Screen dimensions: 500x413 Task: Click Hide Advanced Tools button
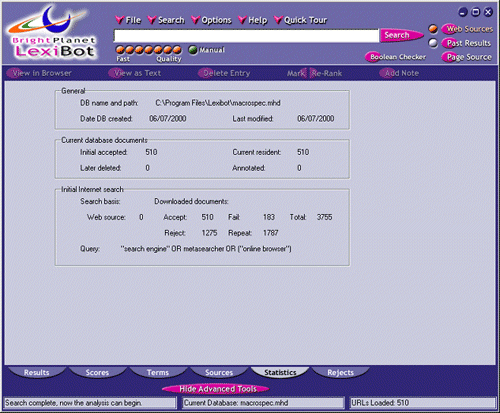coord(216,389)
